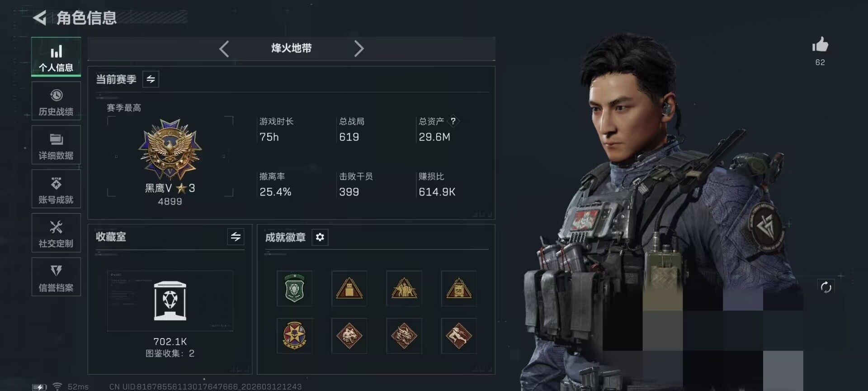
Task: Open the 收藏室 display case showing 702.1K
Action: click(170, 301)
